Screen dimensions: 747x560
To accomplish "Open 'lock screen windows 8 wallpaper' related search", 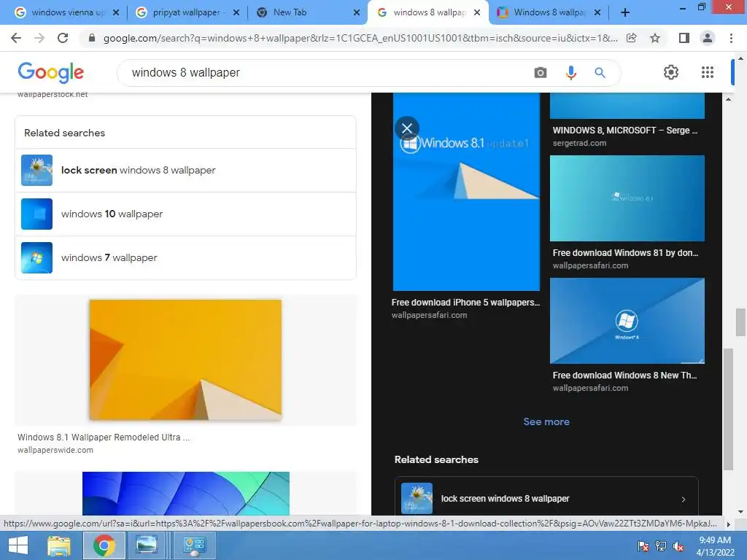I will (x=186, y=171).
